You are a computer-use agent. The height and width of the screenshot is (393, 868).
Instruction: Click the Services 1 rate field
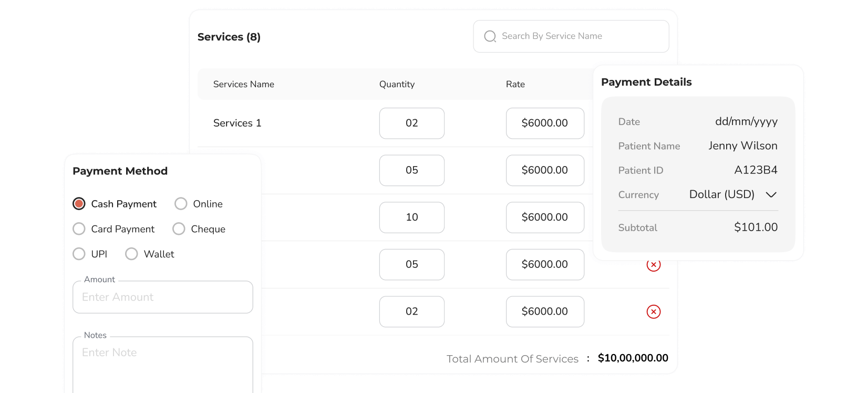tap(544, 123)
